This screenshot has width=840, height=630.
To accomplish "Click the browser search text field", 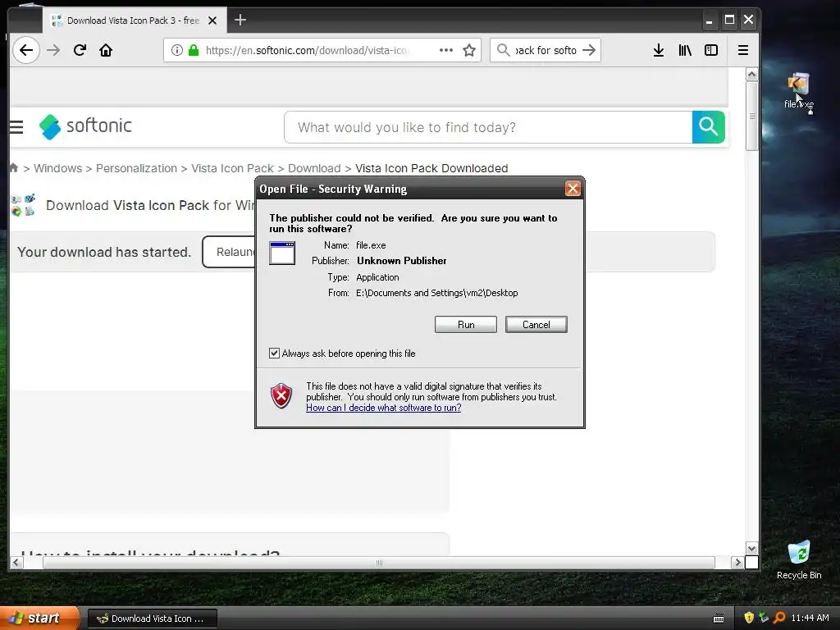I will point(546,50).
